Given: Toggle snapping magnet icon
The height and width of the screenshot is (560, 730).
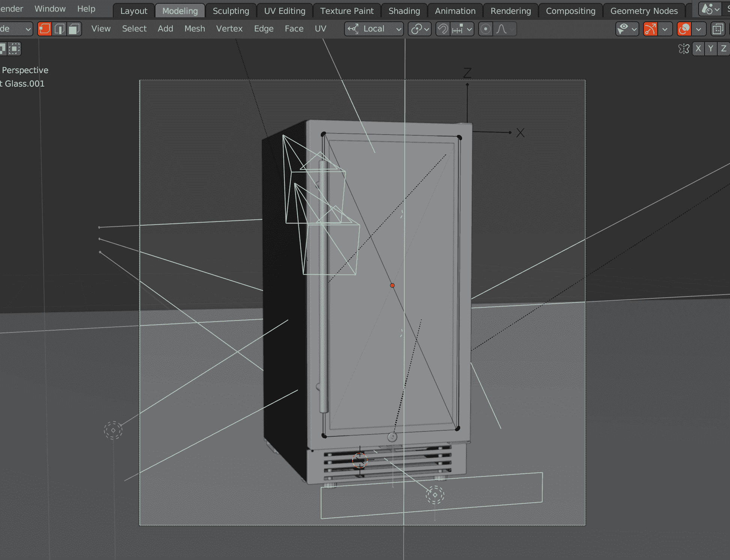Looking at the screenshot, I should coord(443,29).
